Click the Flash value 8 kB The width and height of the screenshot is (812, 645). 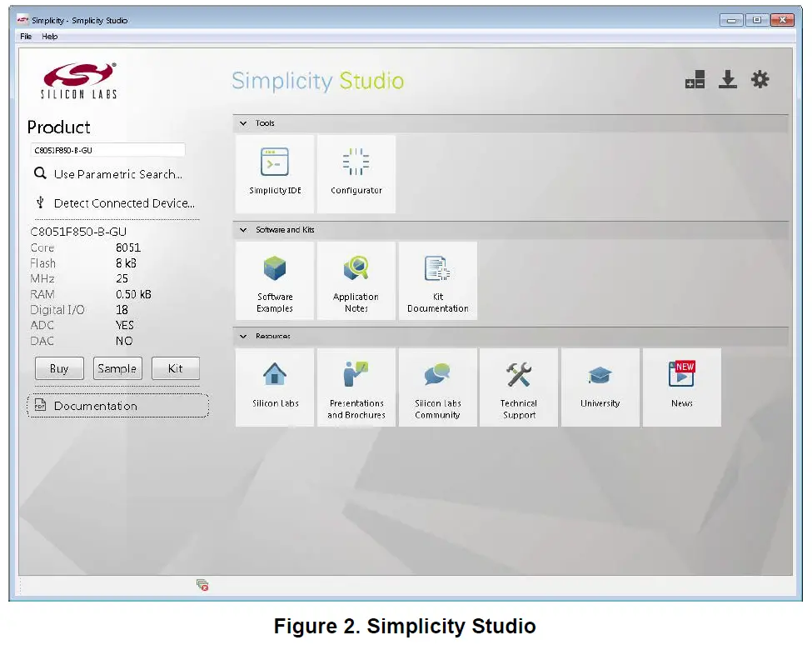[x=126, y=263]
